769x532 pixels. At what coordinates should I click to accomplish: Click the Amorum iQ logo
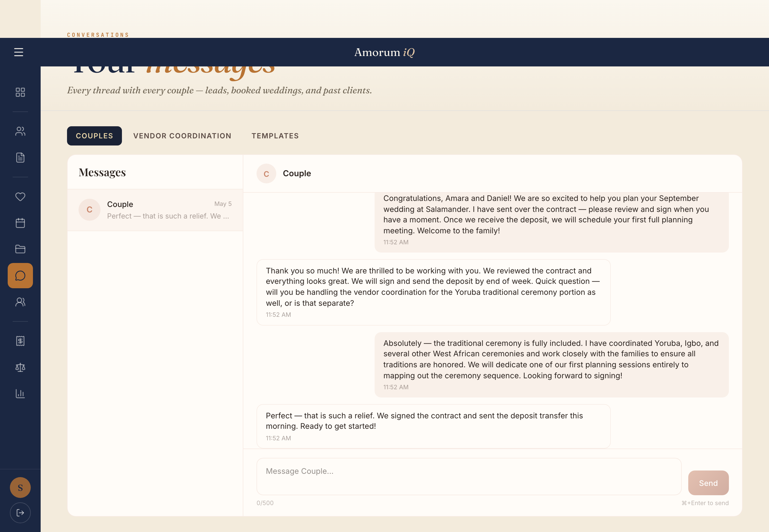[x=384, y=52]
